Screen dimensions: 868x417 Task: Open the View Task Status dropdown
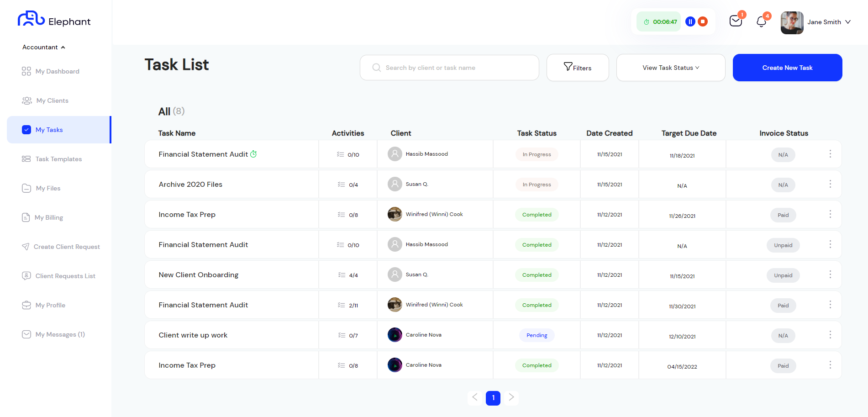tap(670, 68)
